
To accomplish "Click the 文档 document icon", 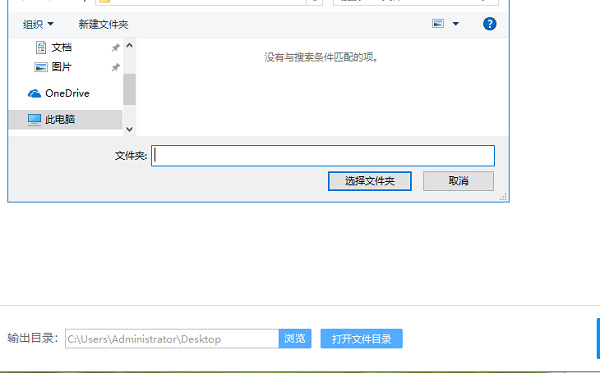I will (41, 47).
